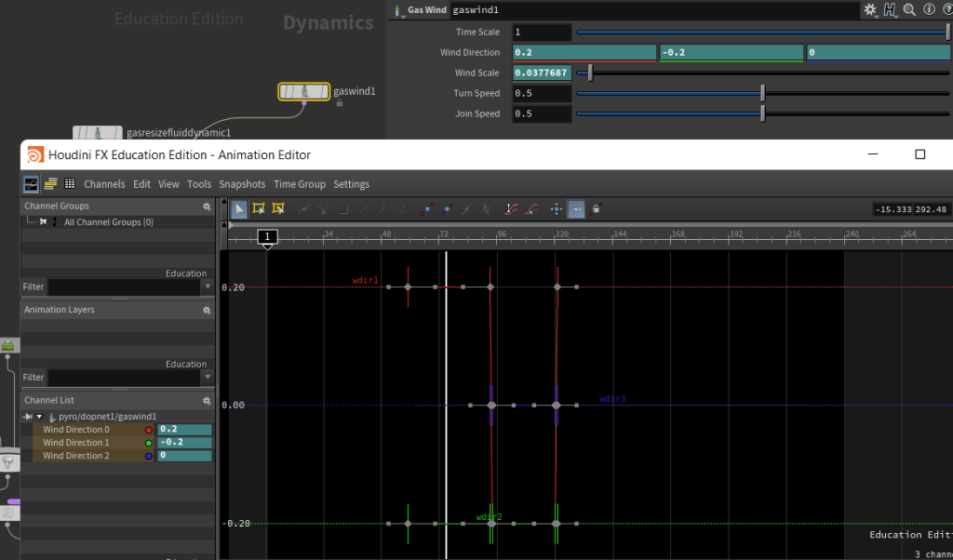
Task: Click the Wind Direction 0 value in Channel List
Action: (185, 430)
